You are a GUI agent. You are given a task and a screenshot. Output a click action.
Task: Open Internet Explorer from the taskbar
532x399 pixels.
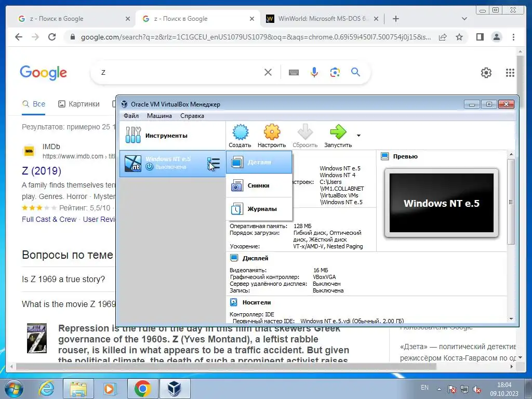46,389
